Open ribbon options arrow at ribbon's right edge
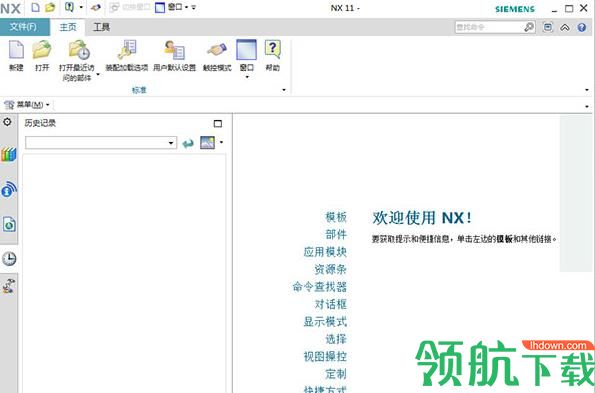Image resolution: width=595 pixels, height=393 pixels. [x=587, y=90]
